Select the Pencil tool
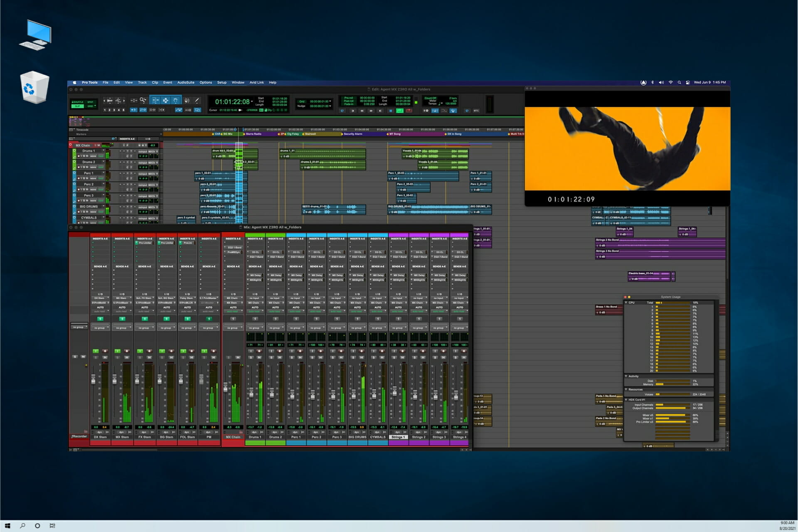Screen dimensions: 798x532 197,100
